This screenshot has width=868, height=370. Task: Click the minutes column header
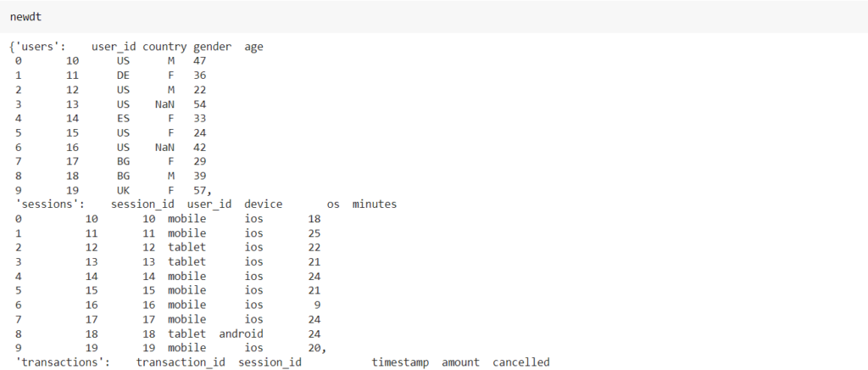pos(375,205)
